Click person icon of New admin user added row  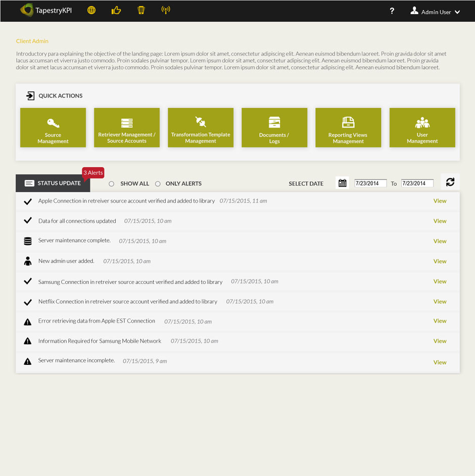point(28,261)
